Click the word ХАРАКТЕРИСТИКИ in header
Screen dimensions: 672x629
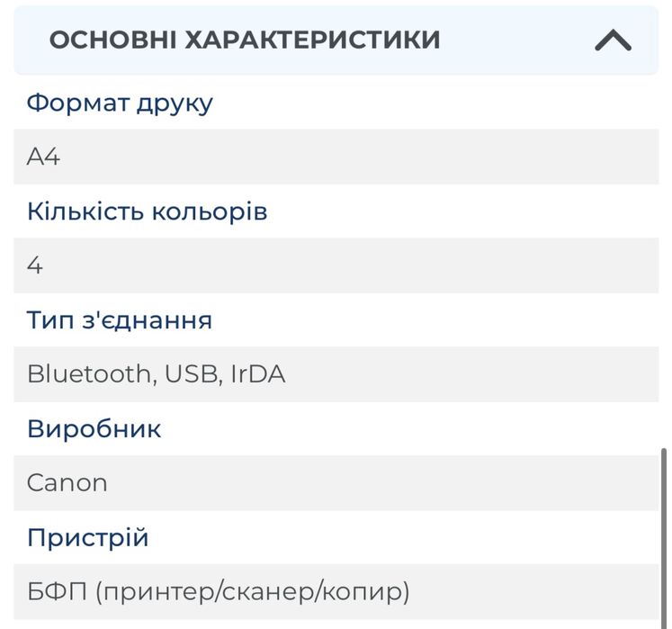312,40
